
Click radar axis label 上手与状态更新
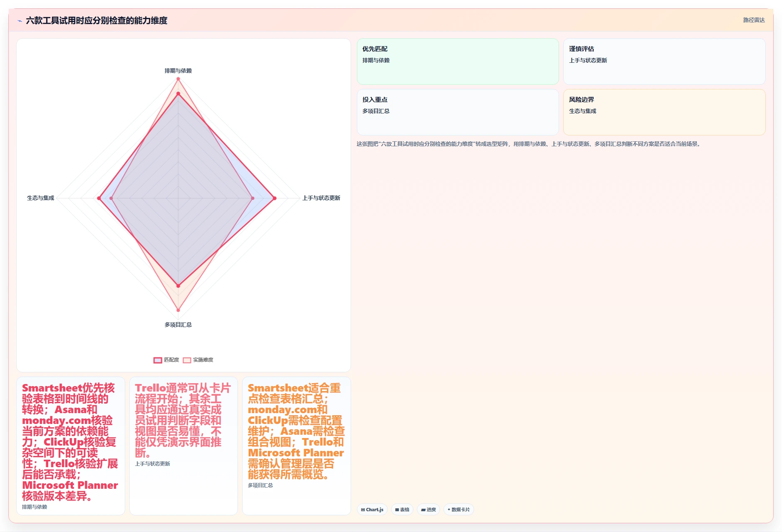[321, 198]
